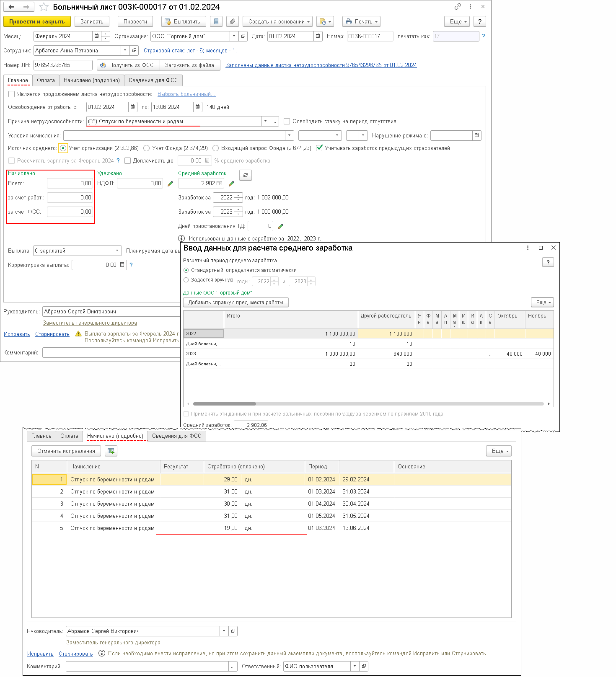Open calendar for Нарушение режима date

coord(477,136)
